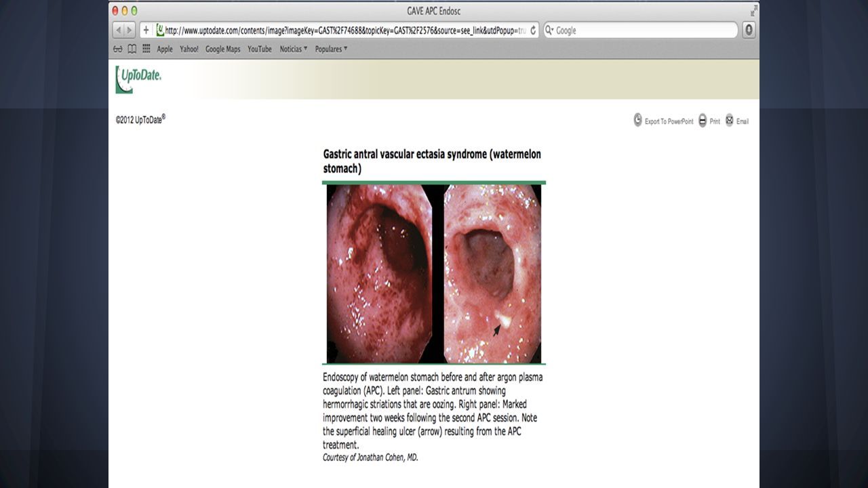
Task: Enter full screen with the window corner arrows
Action: coord(753,11)
